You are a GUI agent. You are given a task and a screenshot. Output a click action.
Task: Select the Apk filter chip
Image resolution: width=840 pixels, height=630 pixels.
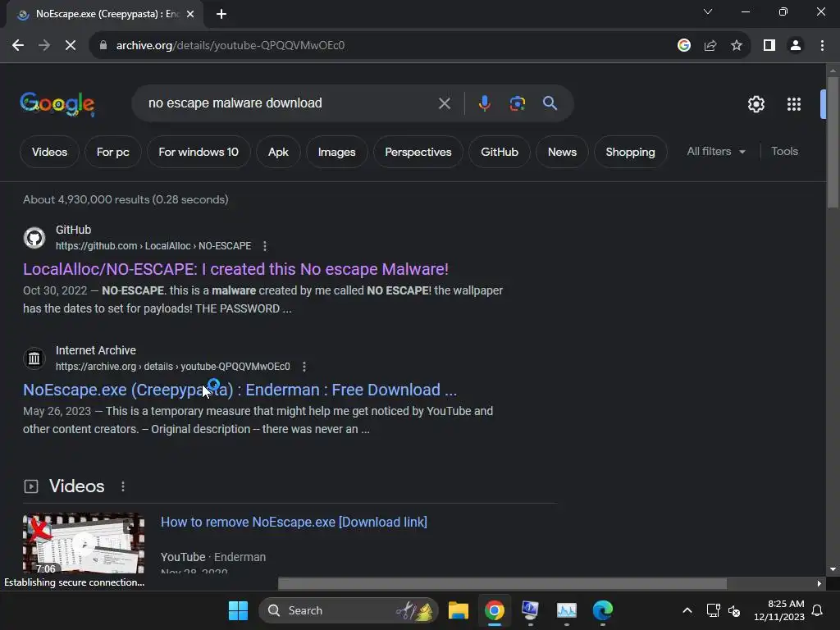[278, 152]
